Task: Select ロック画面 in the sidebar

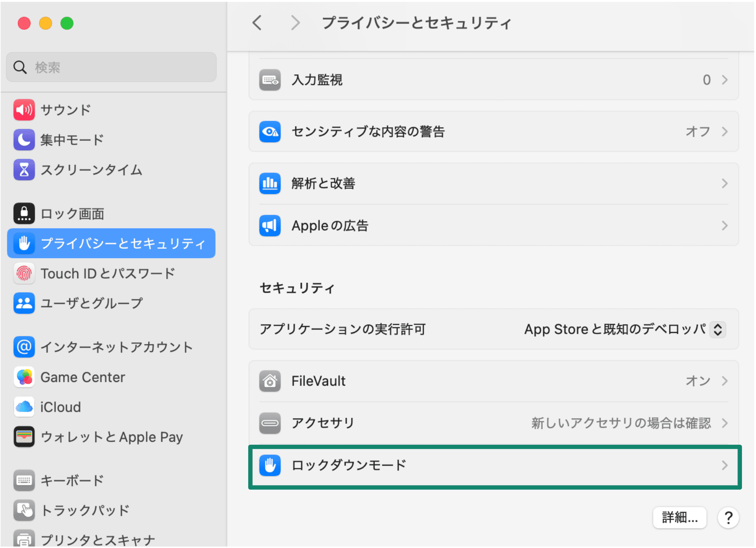Action: (72, 214)
